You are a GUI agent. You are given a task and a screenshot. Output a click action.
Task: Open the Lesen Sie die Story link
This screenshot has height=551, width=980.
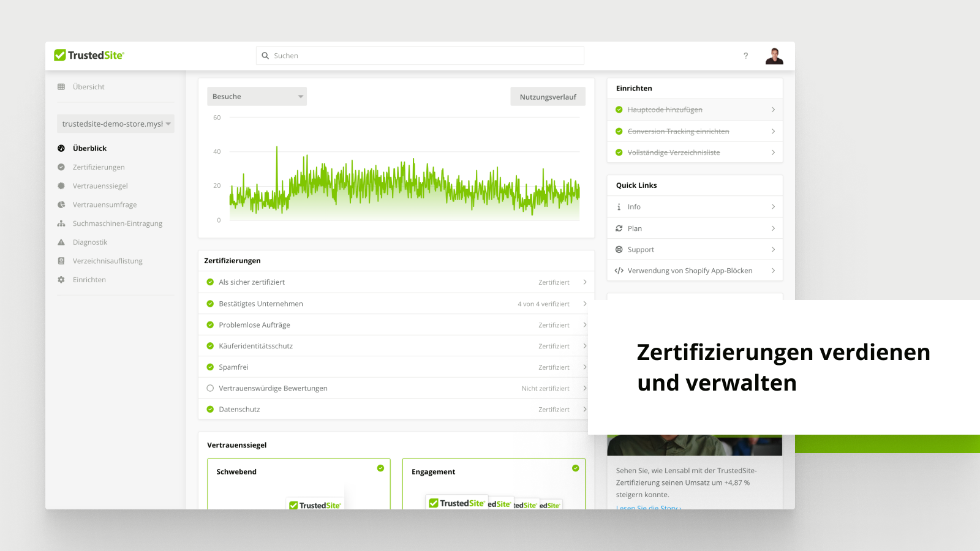click(649, 507)
